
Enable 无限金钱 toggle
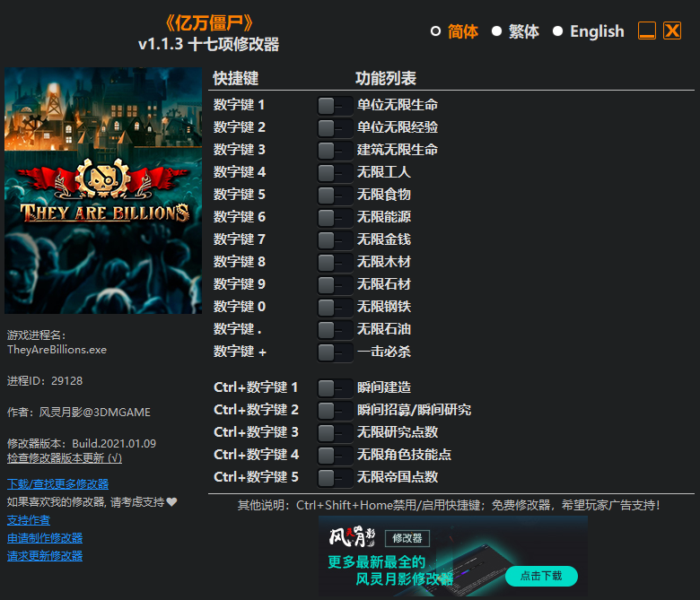point(335,240)
